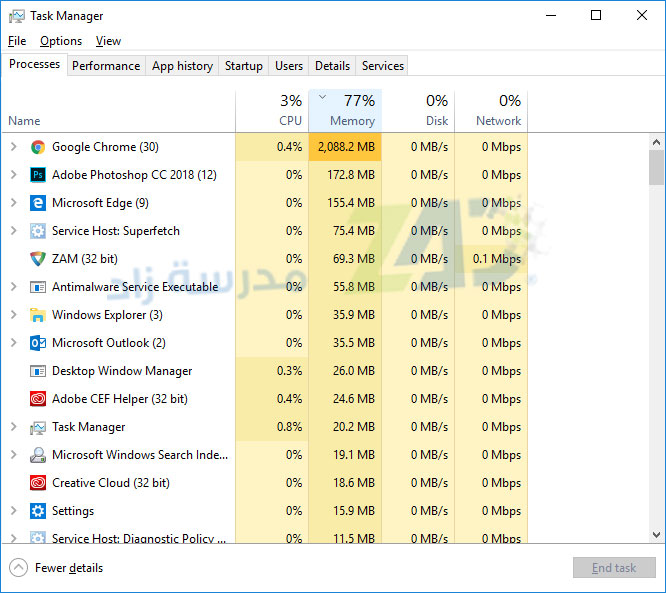The width and height of the screenshot is (666, 593).
Task: Click the scrollbar up arrow
Action: [656, 142]
